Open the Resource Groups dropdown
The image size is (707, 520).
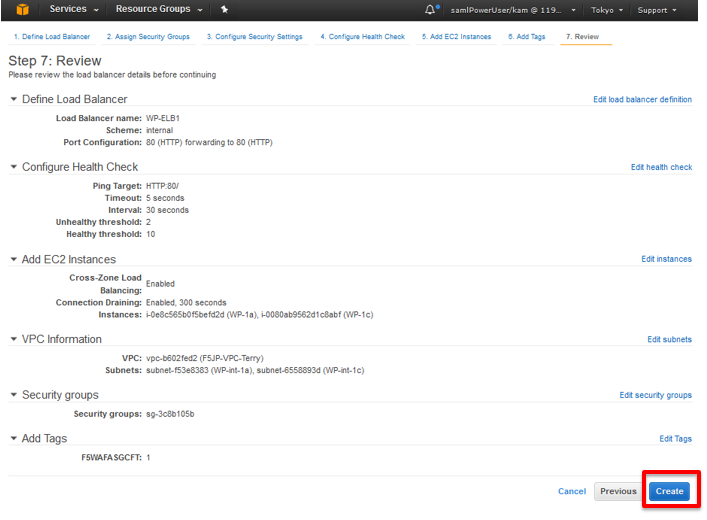pos(159,9)
